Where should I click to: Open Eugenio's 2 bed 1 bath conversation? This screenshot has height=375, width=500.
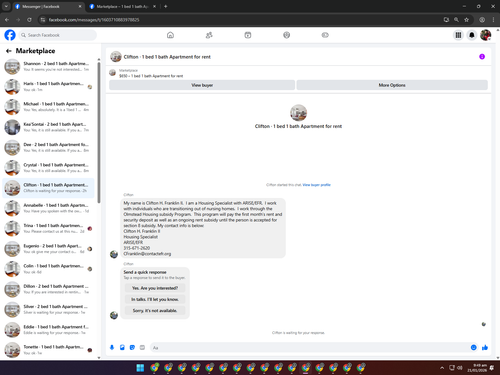click(48, 249)
